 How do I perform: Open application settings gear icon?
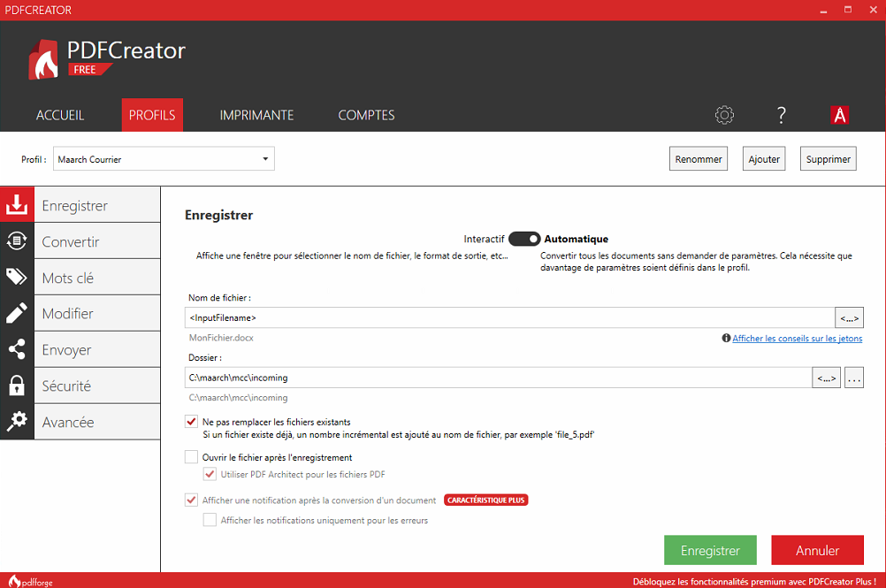coord(724,115)
